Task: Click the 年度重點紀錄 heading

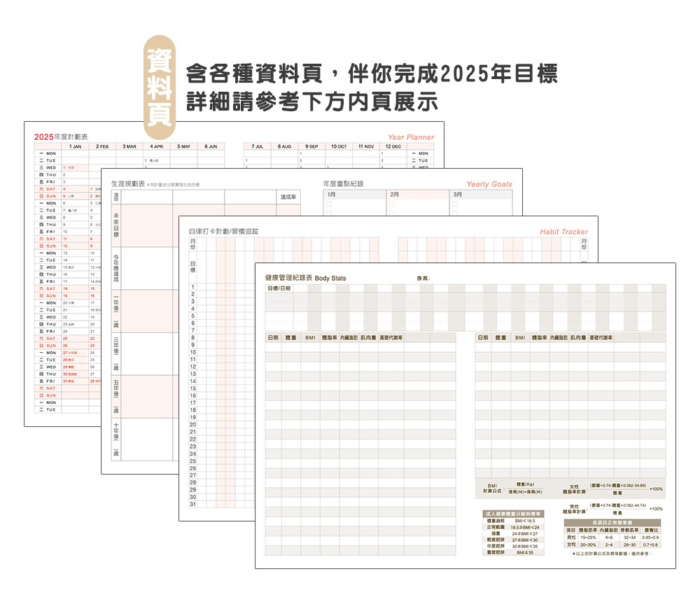Action: (343, 183)
